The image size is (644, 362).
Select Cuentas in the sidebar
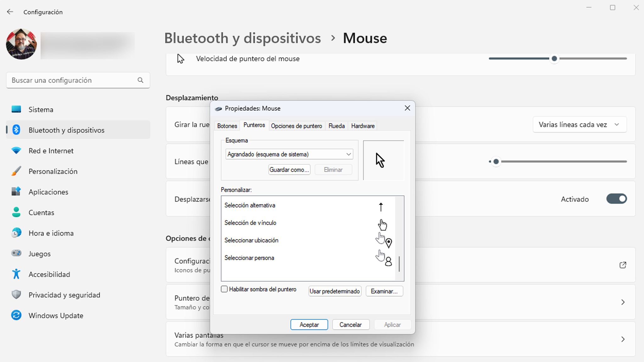coord(41,212)
